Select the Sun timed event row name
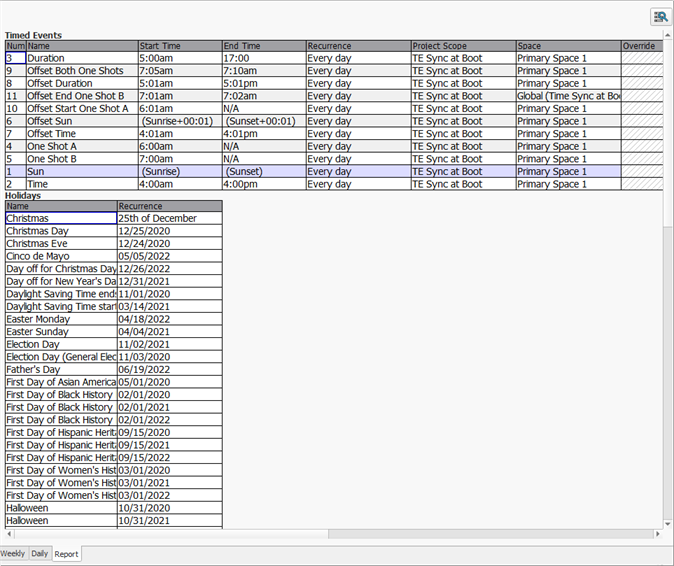Viewport: 674px width, 566px height. coord(81,172)
